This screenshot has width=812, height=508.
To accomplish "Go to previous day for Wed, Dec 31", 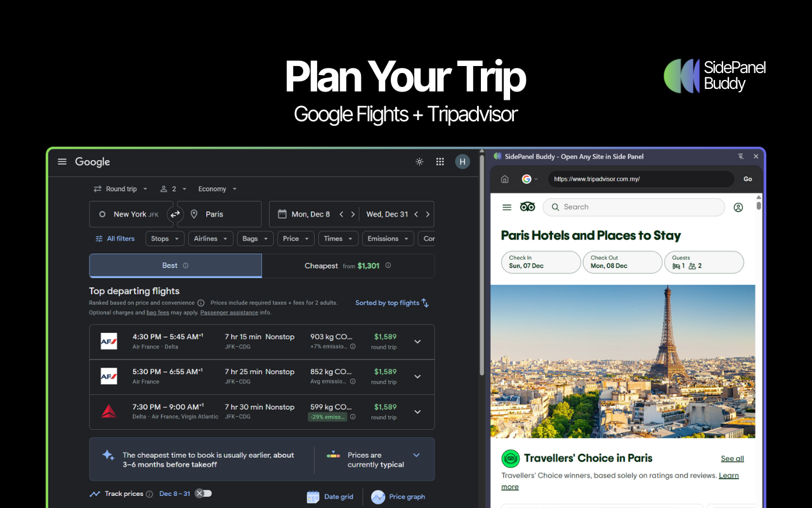I will pyautogui.click(x=416, y=215).
